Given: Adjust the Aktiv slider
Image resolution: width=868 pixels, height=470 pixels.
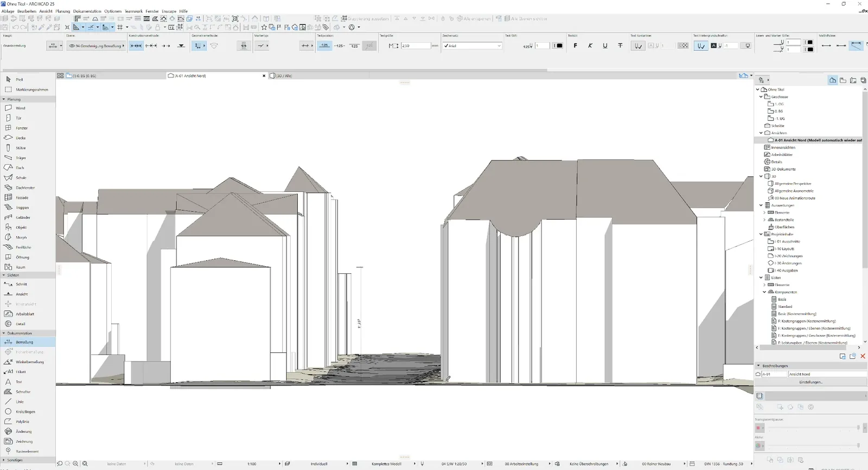Looking at the screenshot, I should click(814, 446).
